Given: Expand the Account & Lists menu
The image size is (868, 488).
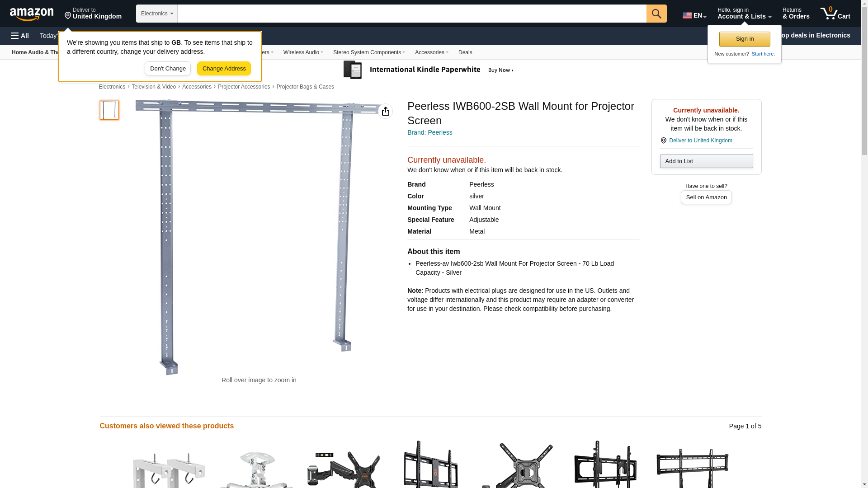Looking at the screenshot, I should [744, 14].
